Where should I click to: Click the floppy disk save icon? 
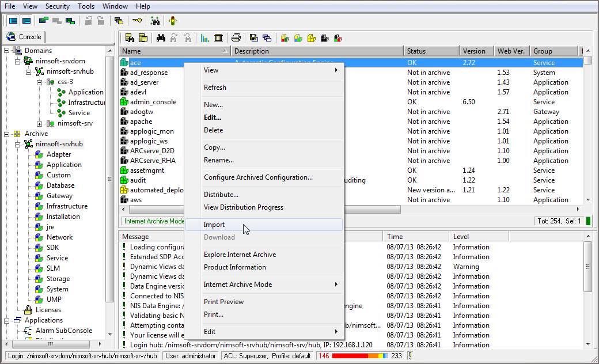pyautogui.click(x=253, y=38)
